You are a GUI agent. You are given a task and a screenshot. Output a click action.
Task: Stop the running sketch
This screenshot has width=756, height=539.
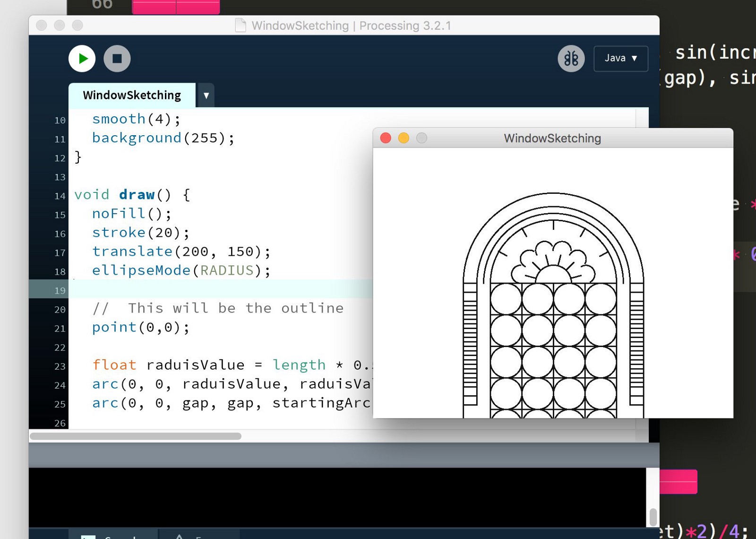tap(117, 59)
